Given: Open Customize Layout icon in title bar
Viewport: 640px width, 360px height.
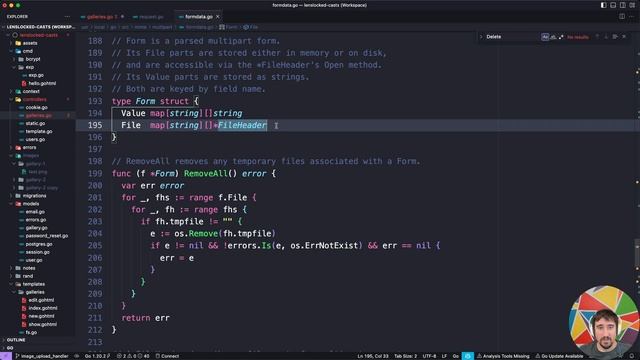Looking at the screenshot, I should (x=632, y=5).
